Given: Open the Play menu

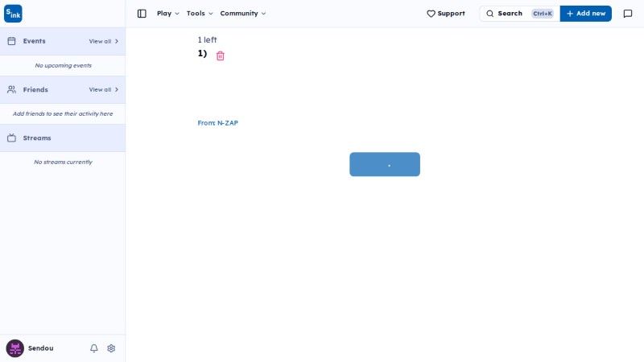Looking at the screenshot, I should (x=168, y=14).
